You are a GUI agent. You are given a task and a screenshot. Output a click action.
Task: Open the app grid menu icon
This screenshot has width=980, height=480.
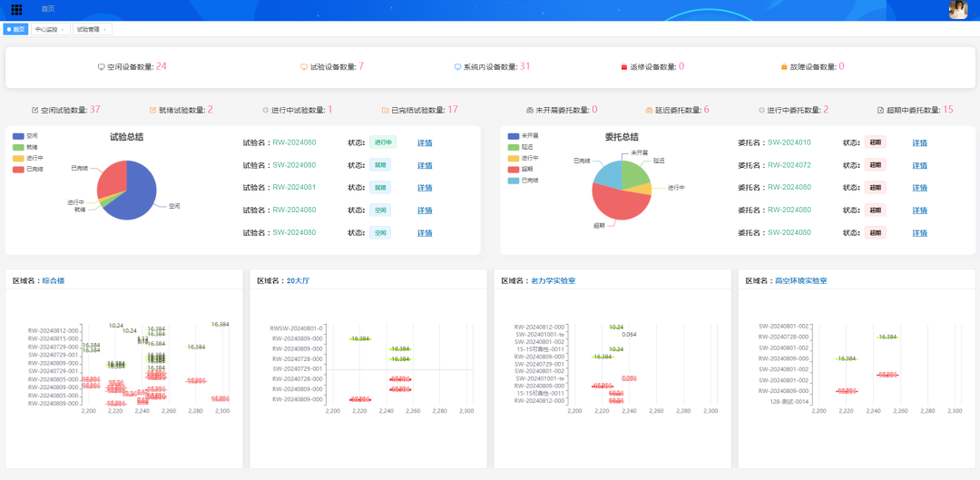click(16, 9)
